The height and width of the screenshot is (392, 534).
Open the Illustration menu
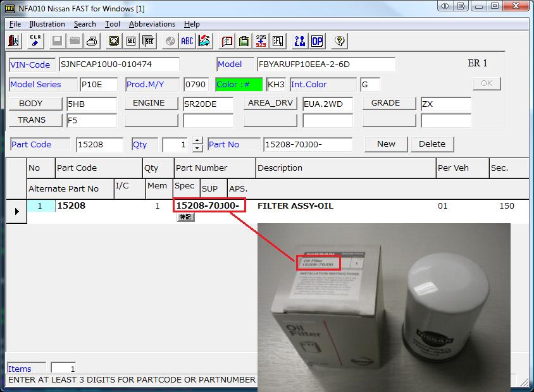click(x=47, y=24)
